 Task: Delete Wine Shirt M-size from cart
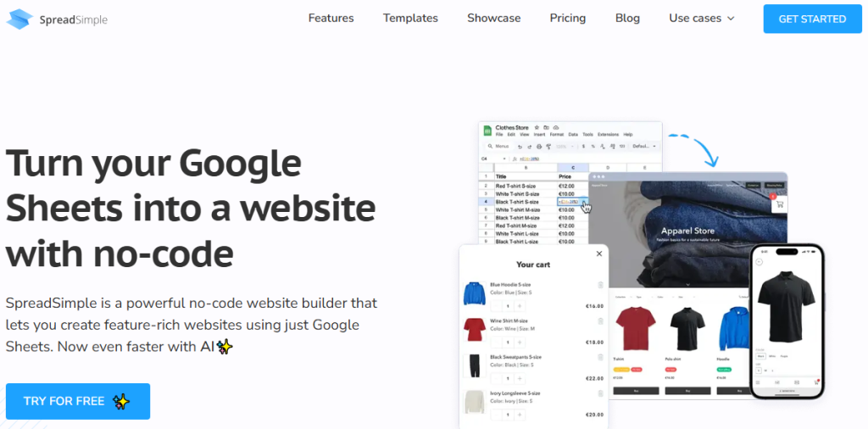[601, 321]
